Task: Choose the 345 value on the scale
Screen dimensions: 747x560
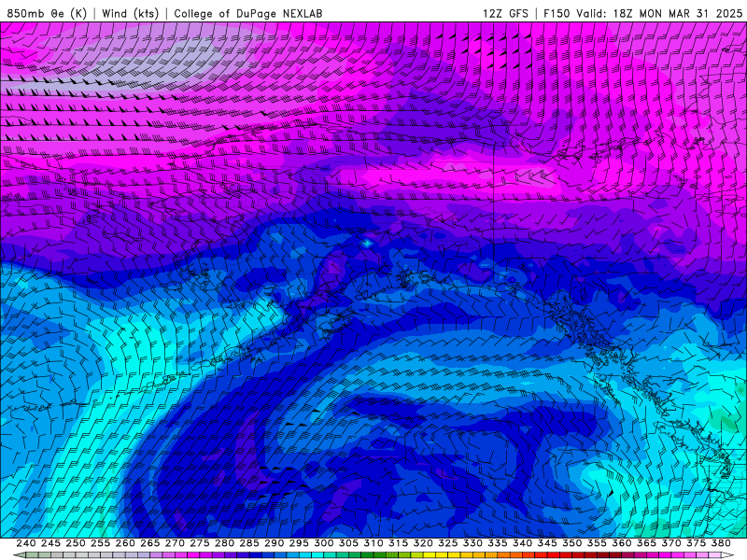Action: pyautogui.click(x=547, y=543)
